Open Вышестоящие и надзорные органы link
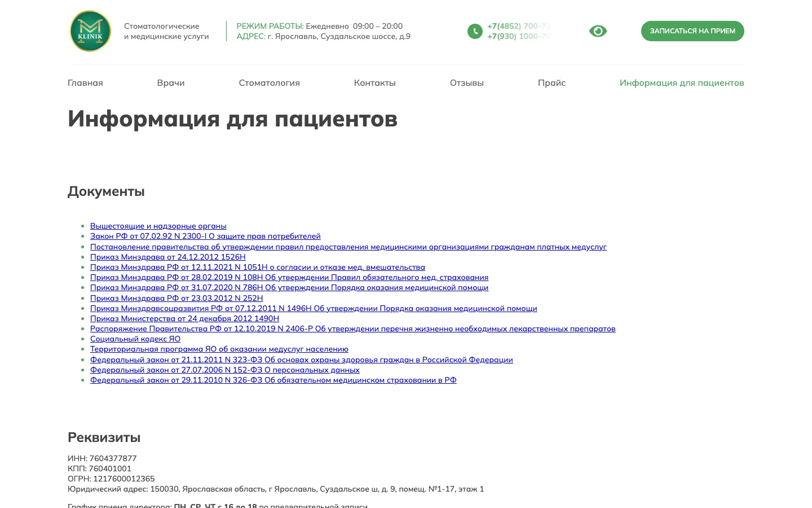 tap(158, 226)
